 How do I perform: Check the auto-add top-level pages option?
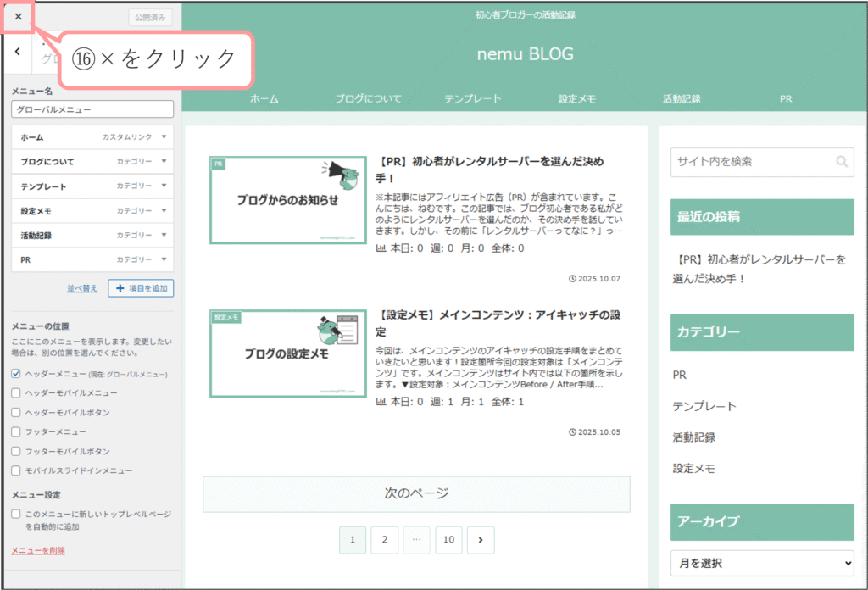[x=16, y=514]
